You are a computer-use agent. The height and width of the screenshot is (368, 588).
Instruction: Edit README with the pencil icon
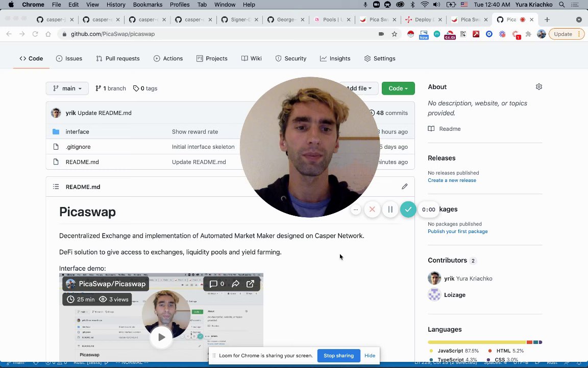(404, 187)
